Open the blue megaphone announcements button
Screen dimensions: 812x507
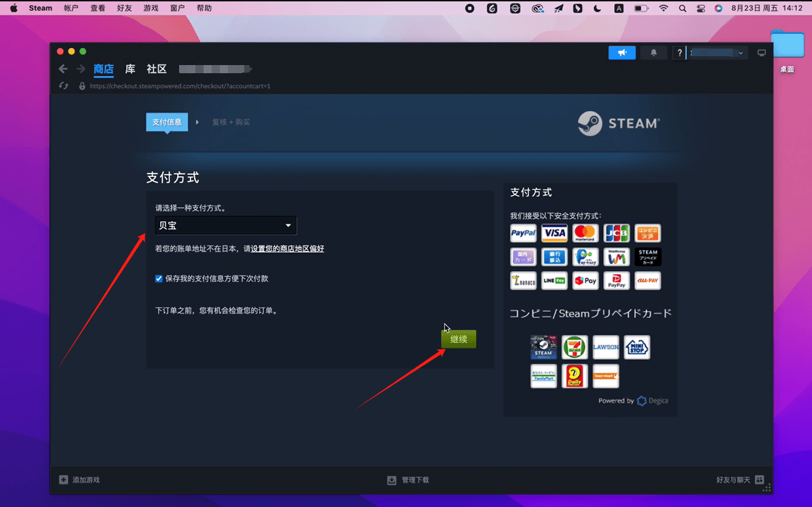pyautogui.click(x=622, y=53)
